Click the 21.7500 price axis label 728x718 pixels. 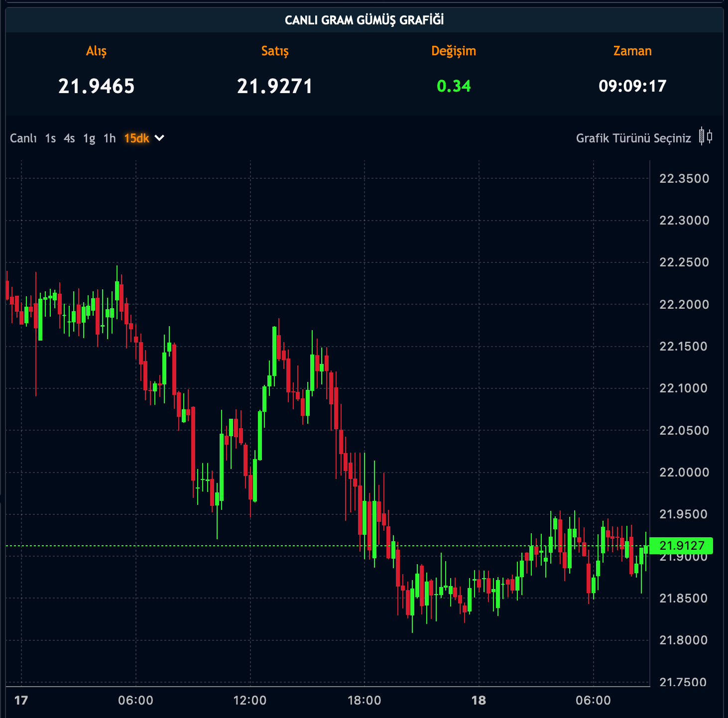click(683, 682)
